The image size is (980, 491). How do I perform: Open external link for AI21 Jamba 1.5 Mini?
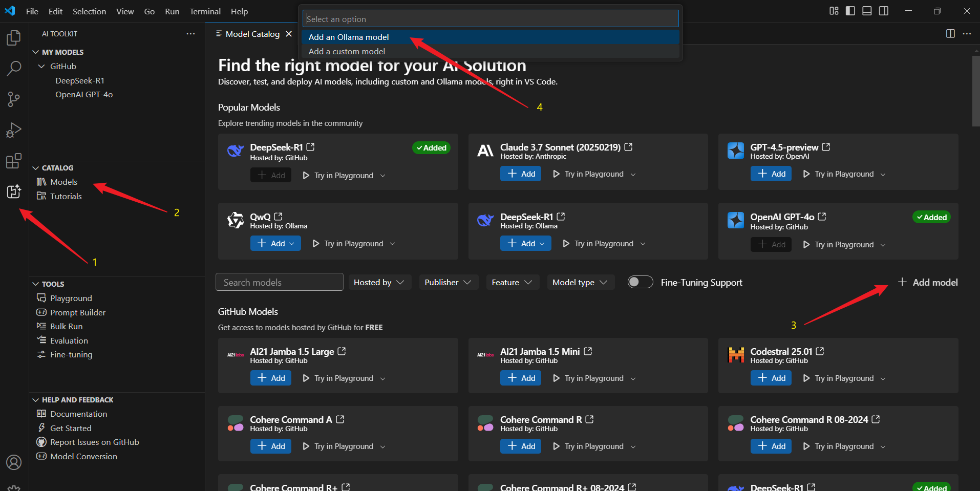click(588, 351)
